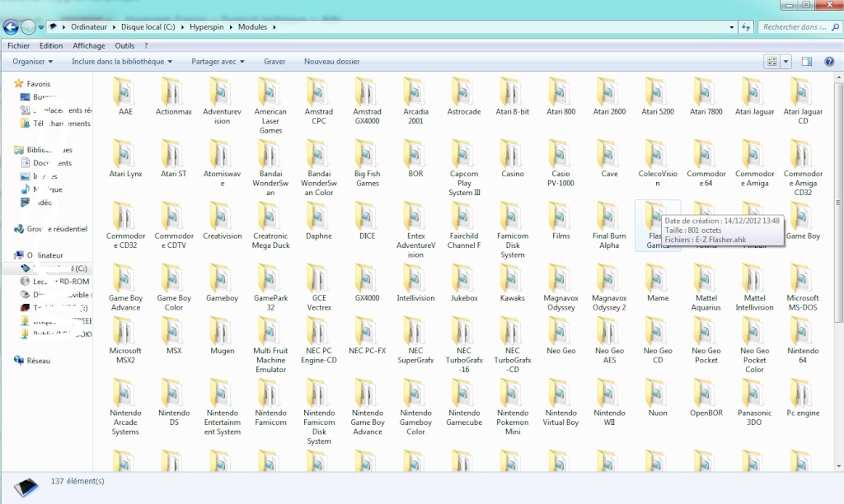Screen dimensions: 844x504
Task: Click the Rechercher search field
Action: (x=799, y=27)
